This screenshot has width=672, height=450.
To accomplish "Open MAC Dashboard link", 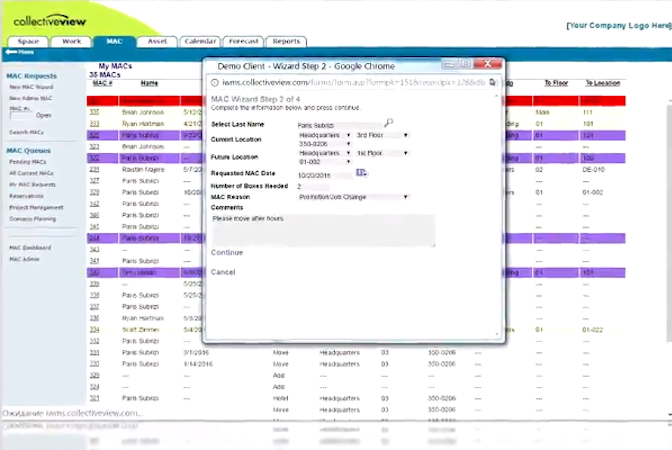I will click(x=30, y=248).
